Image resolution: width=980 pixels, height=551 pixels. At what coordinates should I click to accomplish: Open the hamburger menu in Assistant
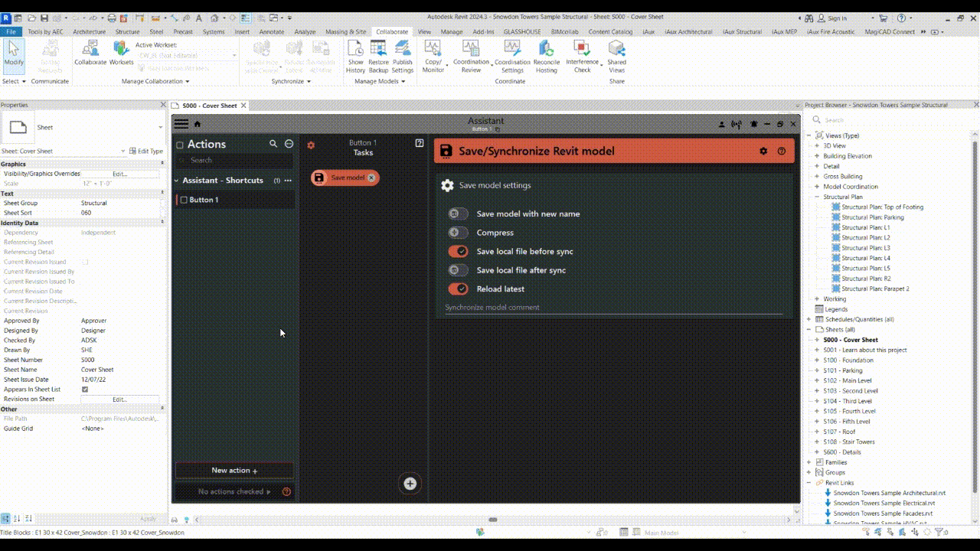181,123
